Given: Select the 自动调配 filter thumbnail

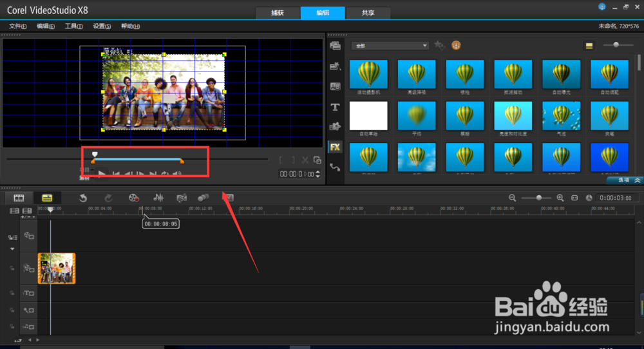Looking at the screenshot, I should [x=609, y=74].
